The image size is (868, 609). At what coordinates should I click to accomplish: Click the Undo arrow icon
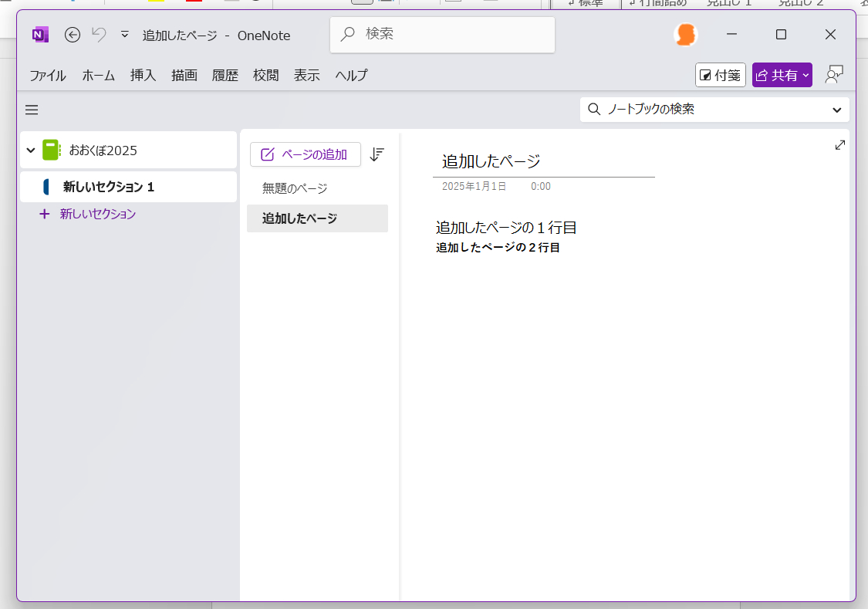tap(98, 34)
